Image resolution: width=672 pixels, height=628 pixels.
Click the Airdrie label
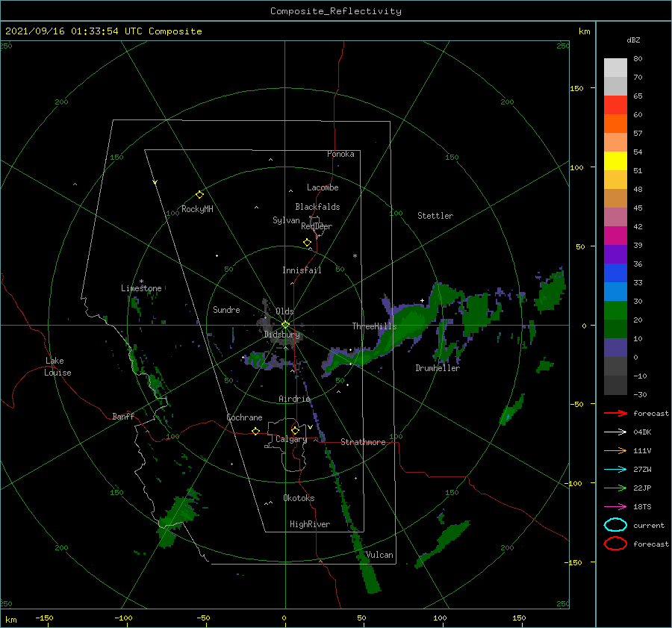294,399
